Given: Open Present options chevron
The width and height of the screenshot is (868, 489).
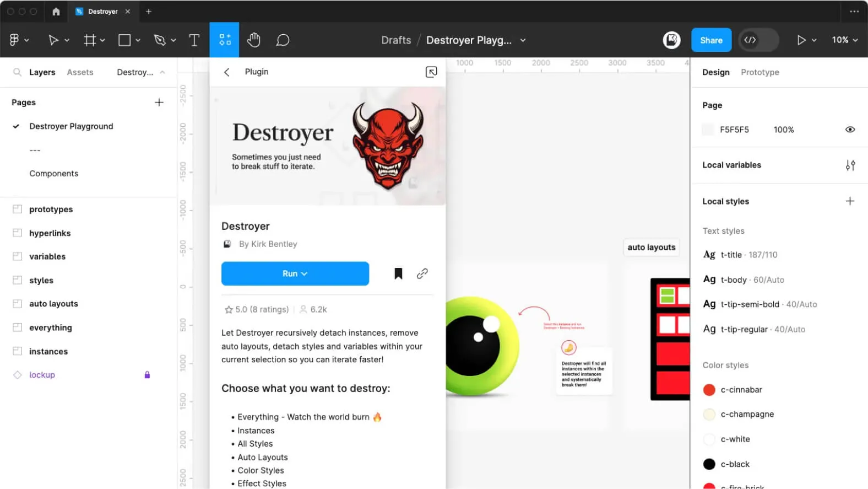Looking at the screenshot, I should (814, 40).
